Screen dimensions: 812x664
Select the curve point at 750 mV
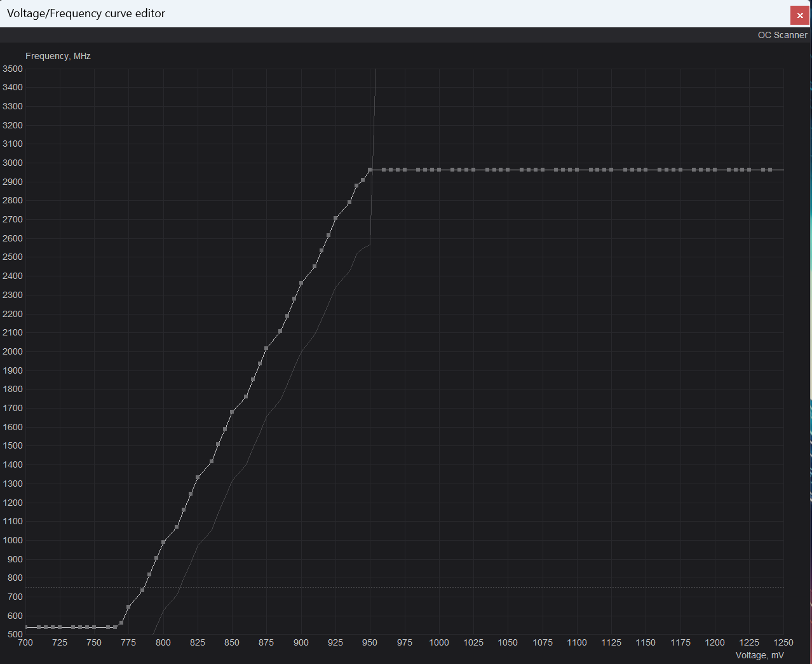click(94, 627)
